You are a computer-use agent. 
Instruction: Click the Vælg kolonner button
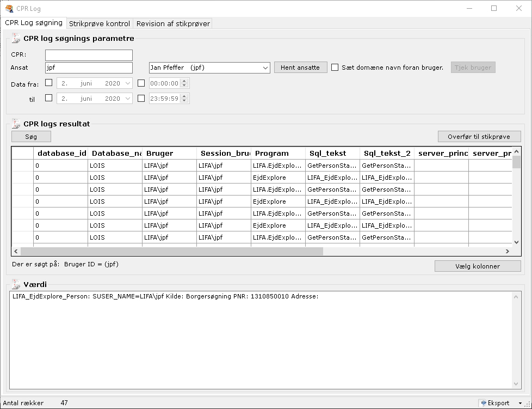coord(478,266)
